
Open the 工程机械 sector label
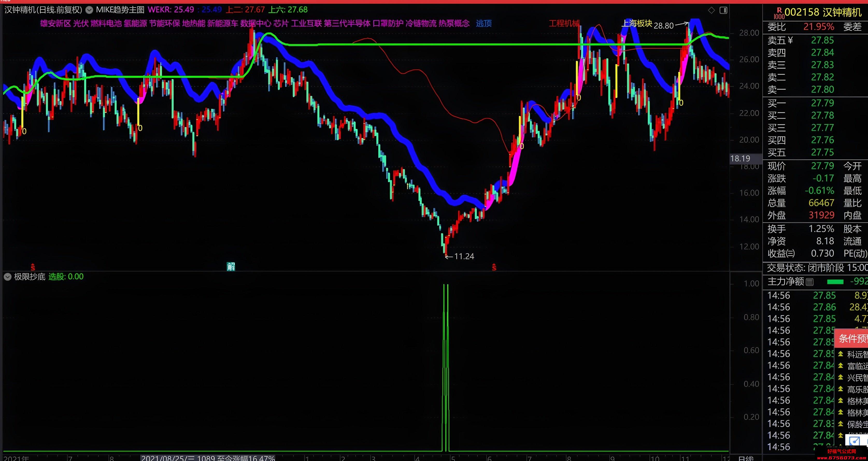point(564,23)
